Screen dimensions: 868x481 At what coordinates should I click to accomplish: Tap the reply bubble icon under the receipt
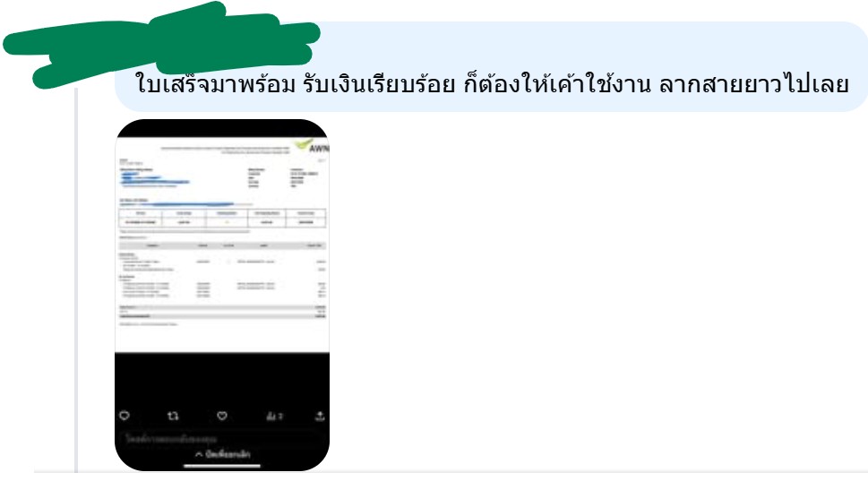pos(125,415)
